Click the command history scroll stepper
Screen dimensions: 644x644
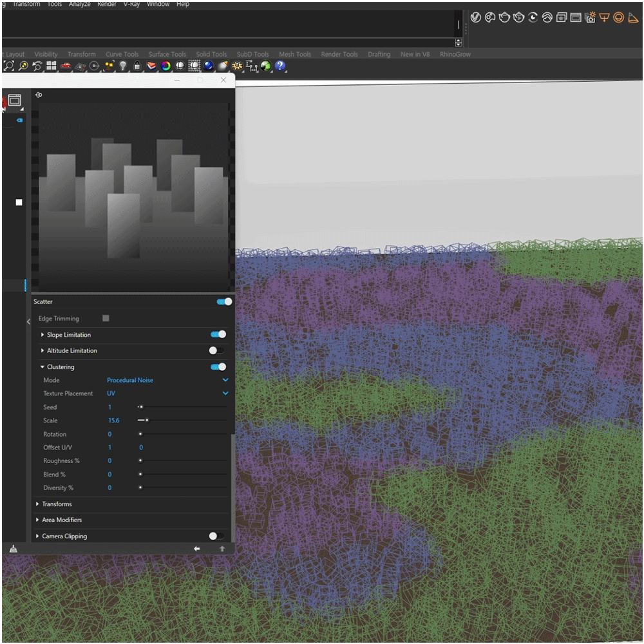(x=459, y=43)
